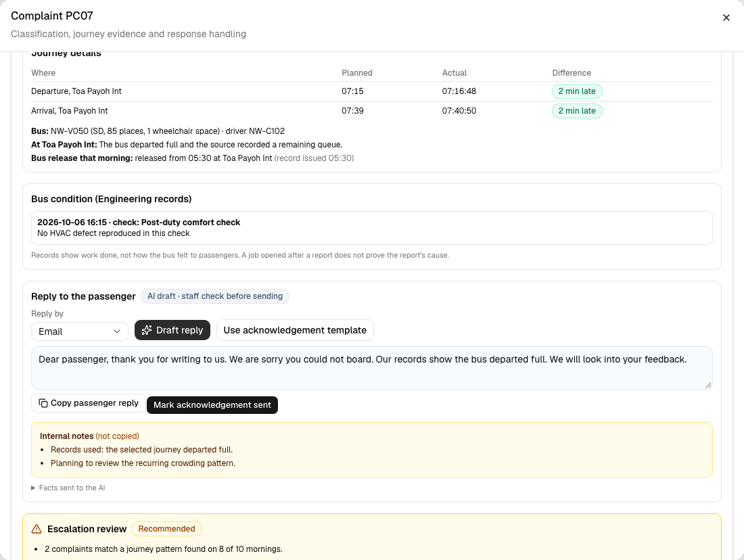744x560 pixels.
Task: Click the Departure row 2 min late badge
Action: pos(577,91)
